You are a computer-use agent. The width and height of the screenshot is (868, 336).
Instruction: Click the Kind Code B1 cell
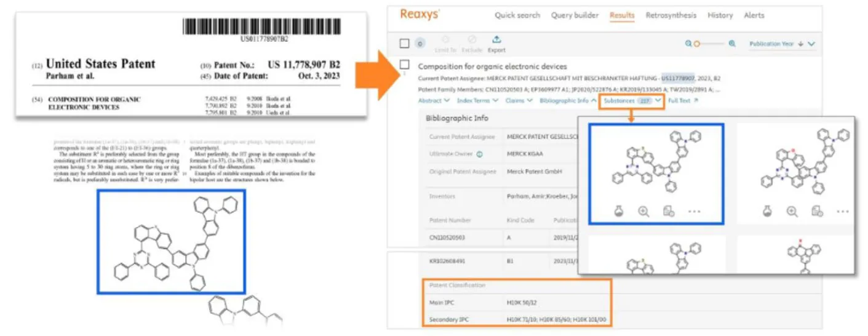tap(510, 261)
